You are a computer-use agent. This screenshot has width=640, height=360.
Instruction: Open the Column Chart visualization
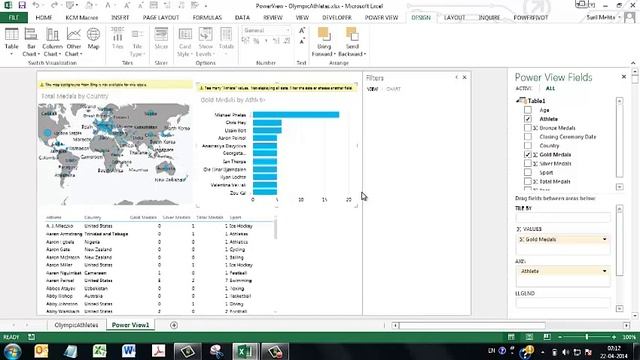[x=52, y=42]
